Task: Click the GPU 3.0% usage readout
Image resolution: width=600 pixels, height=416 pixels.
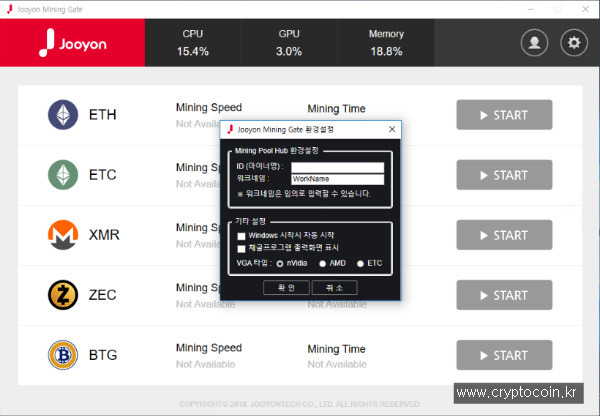Action: click(x=289, y=42)
